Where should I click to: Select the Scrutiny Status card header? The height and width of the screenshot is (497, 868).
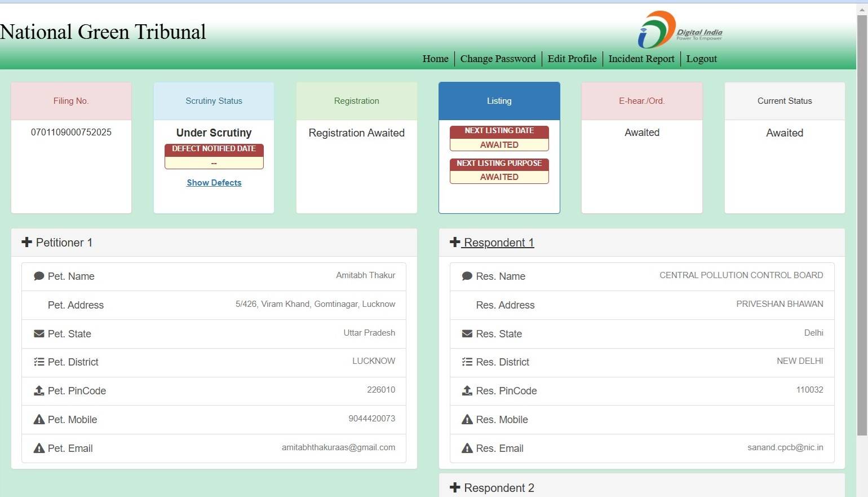pos(214,101)
